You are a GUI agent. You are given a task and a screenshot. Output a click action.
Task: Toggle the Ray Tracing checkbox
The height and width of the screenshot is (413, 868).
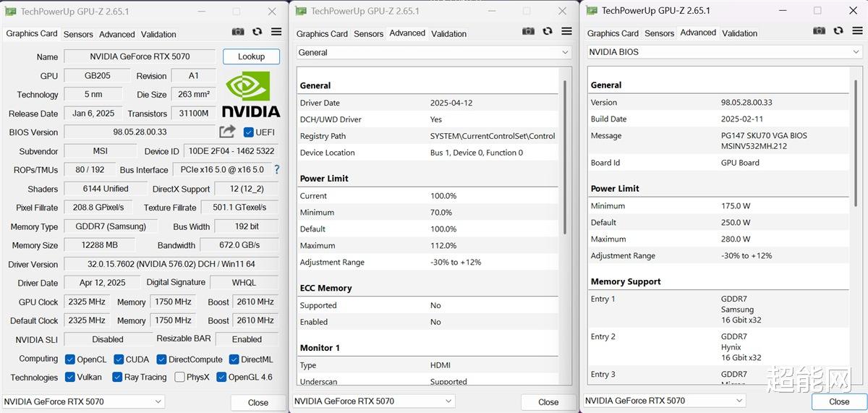117,377
